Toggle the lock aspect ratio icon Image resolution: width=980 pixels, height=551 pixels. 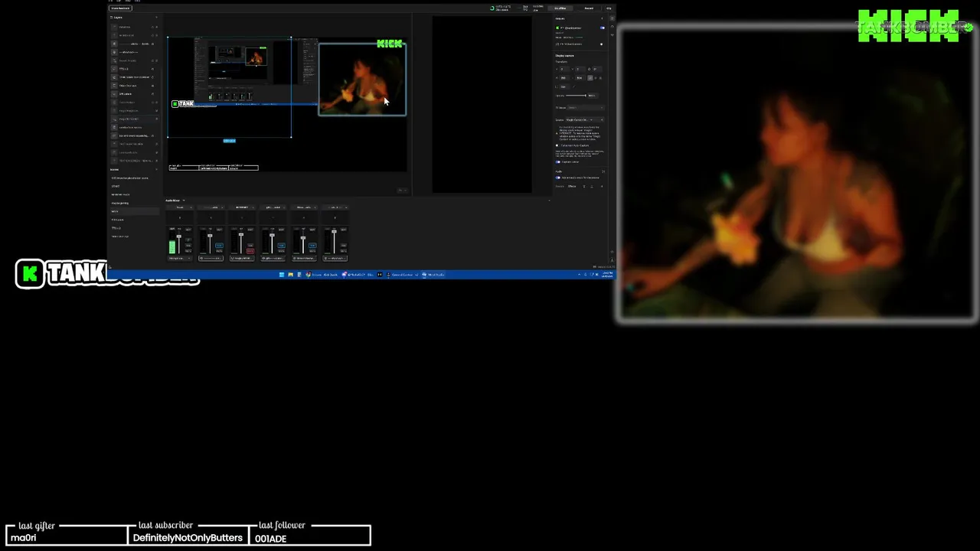[590, 78]
